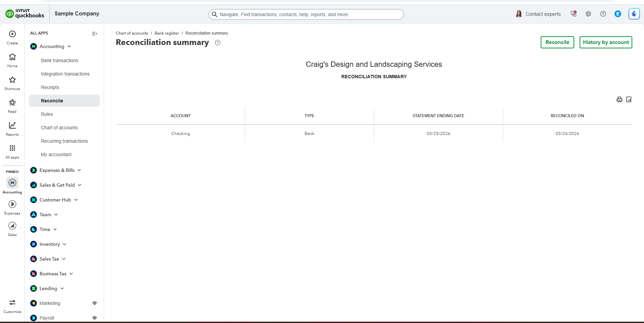Collapse the Accounting section
Image resolution: width=644 pixels, height=323 pixels.
(x=69, y=46)
